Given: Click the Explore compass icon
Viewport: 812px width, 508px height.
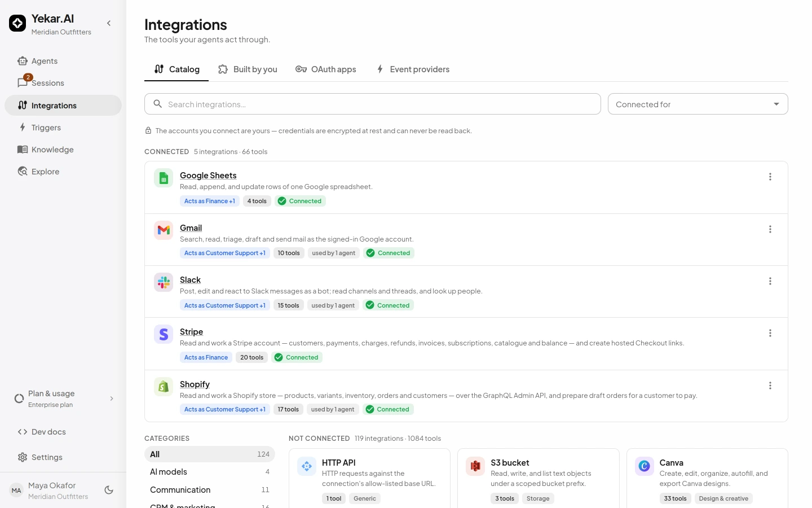Looking at the screenshot, I should 23,172.
